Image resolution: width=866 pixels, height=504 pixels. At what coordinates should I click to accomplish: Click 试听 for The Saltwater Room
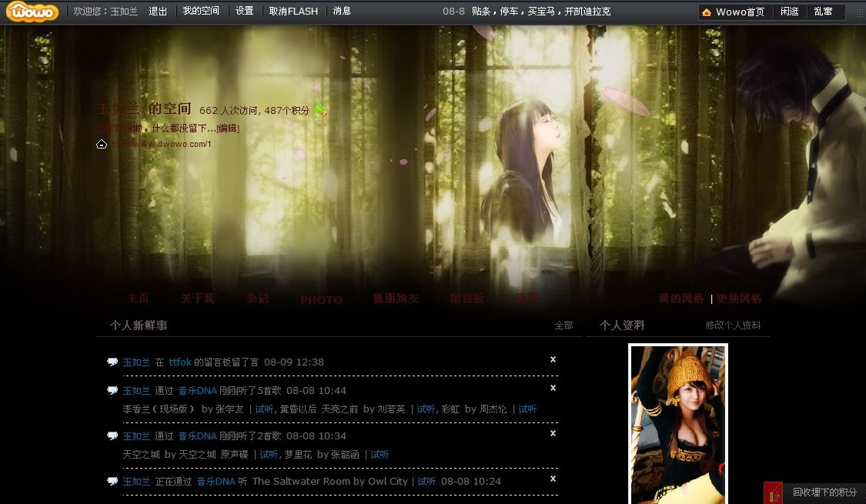426,482
